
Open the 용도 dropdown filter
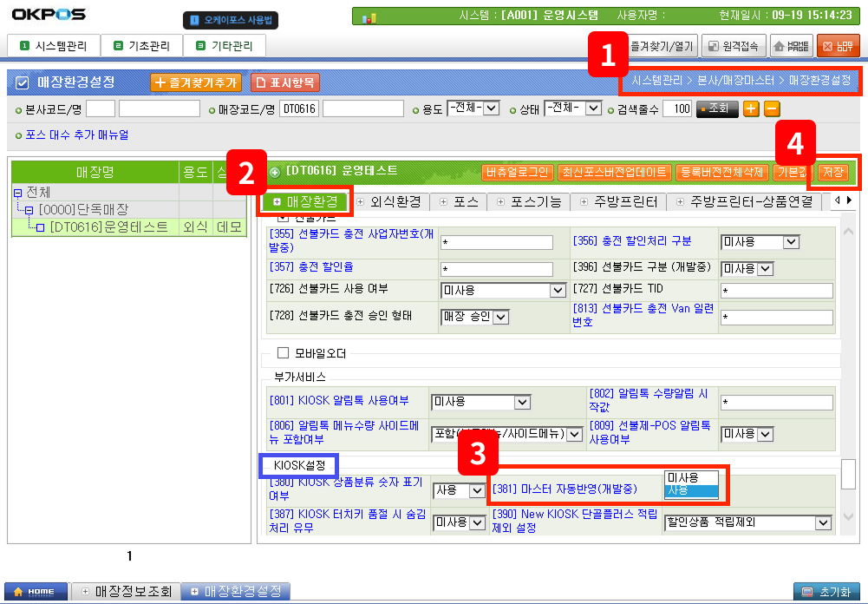click(x=473, y=108)
